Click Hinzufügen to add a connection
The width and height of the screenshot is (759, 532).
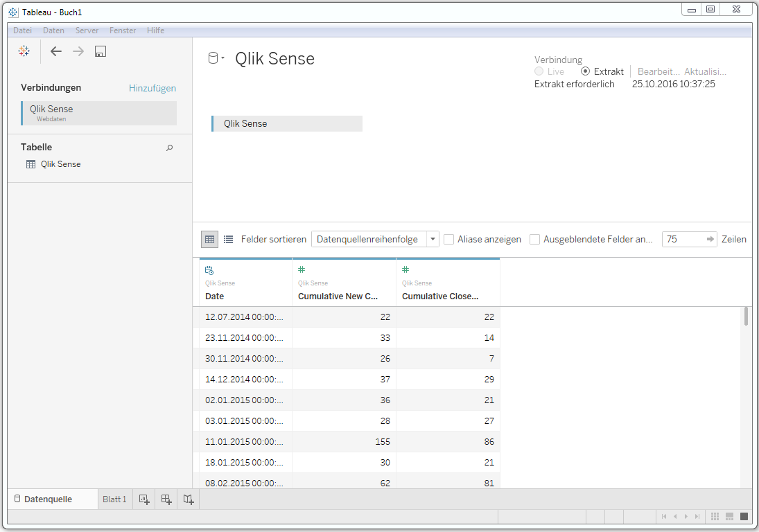click(x=152, y=88)
